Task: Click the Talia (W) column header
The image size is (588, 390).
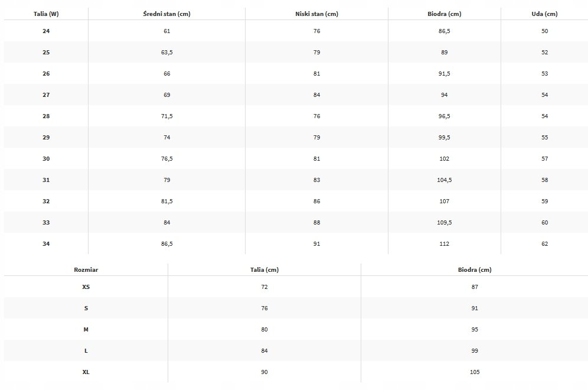Action: point(46,14)
